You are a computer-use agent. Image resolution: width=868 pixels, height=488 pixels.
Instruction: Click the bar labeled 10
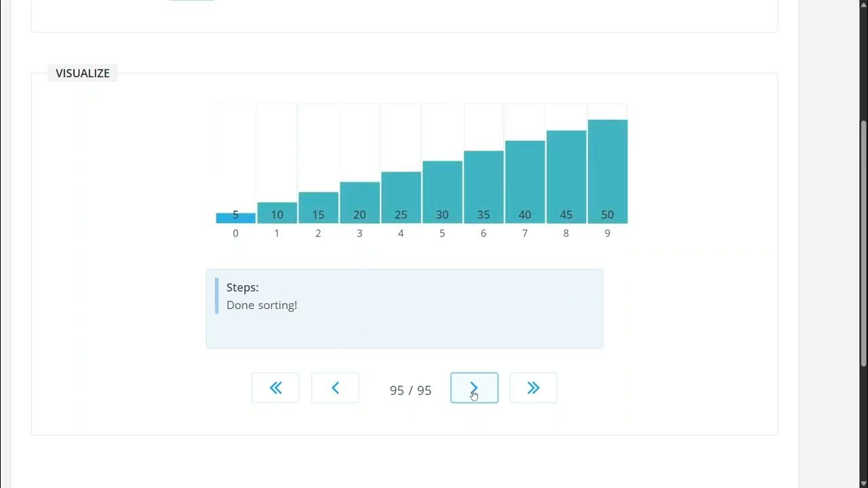pyautogui.click(x=277, y=213)
